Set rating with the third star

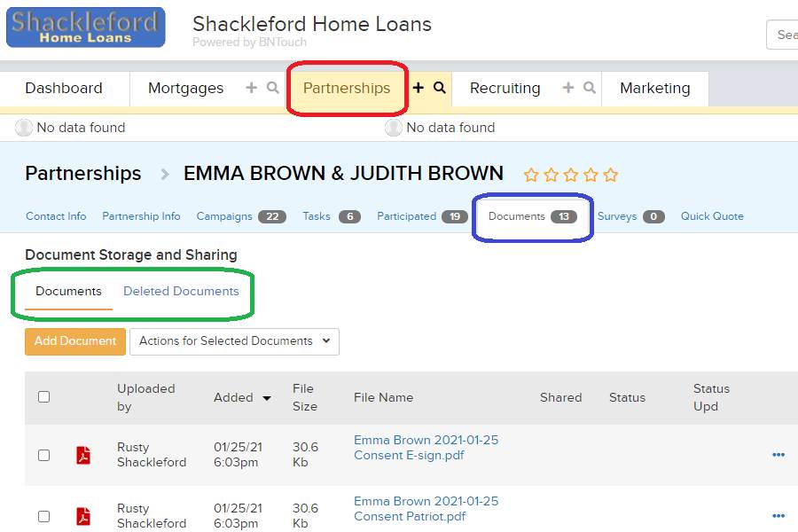point(571,176)
